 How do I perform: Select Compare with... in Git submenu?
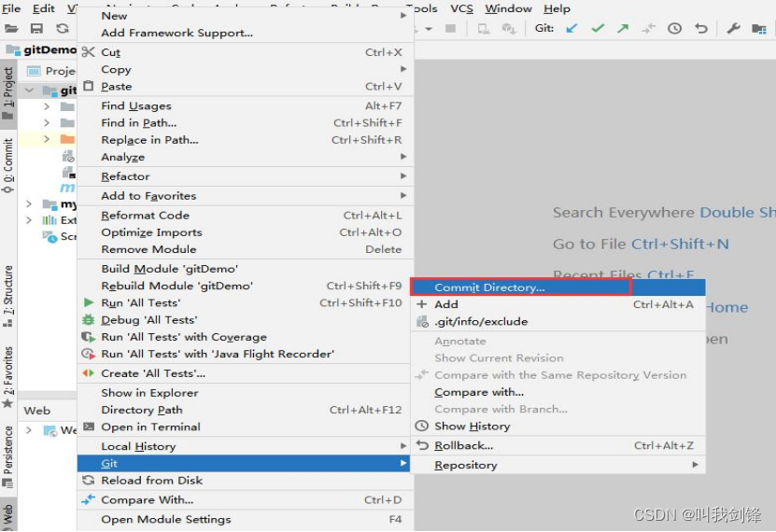[x=558, y=392]
